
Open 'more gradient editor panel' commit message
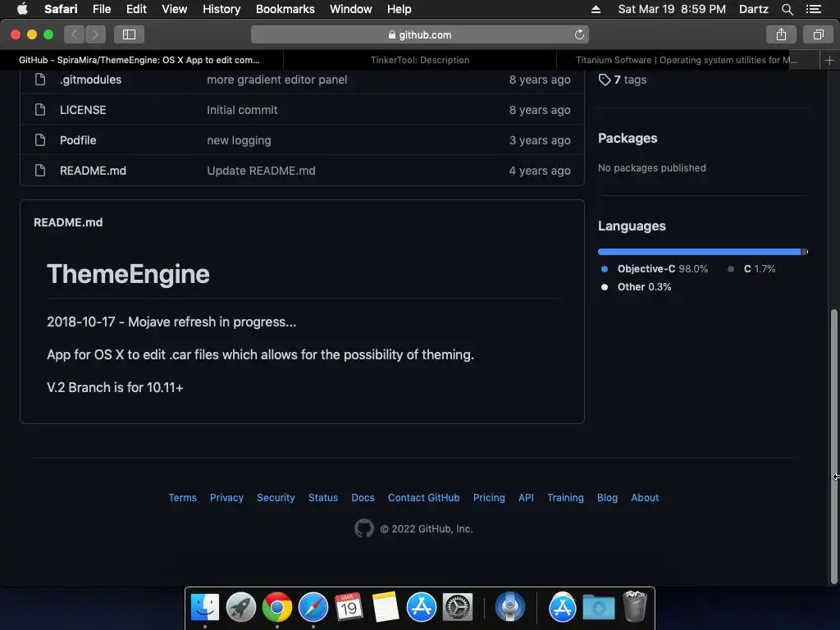pyautogui.click(x=277, y=80)
